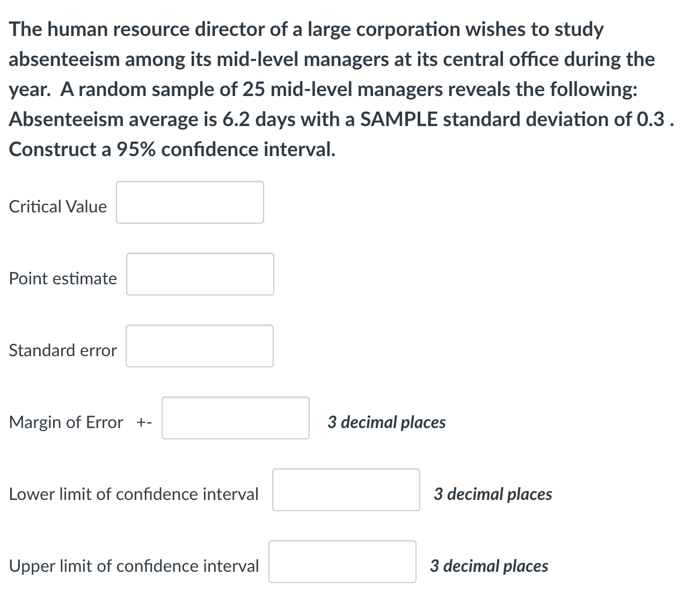The height and width of the screenshot is (604, 700).
Task: Click the 'Point estimate' label
Action: 63,278
